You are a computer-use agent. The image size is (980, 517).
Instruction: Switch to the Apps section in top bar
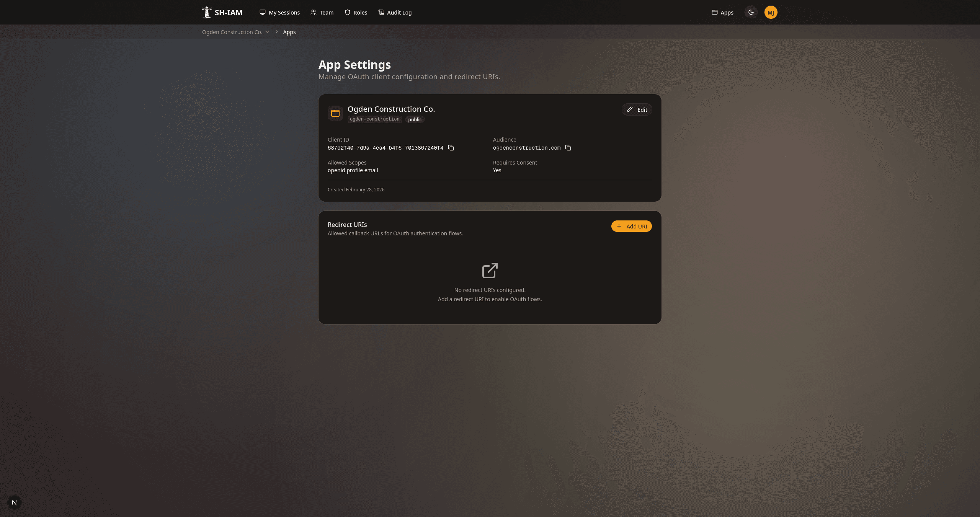tap(722, 12)
